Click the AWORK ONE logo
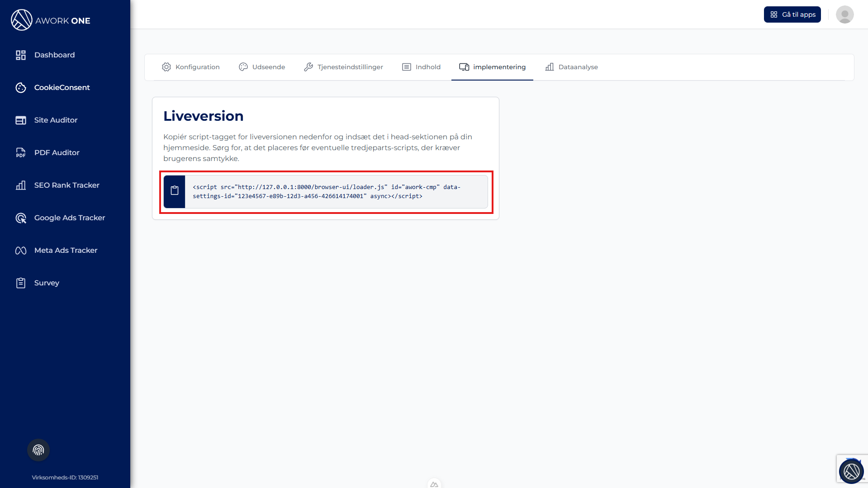The width and height of the screenshot is (868, 488). point(51,20)
